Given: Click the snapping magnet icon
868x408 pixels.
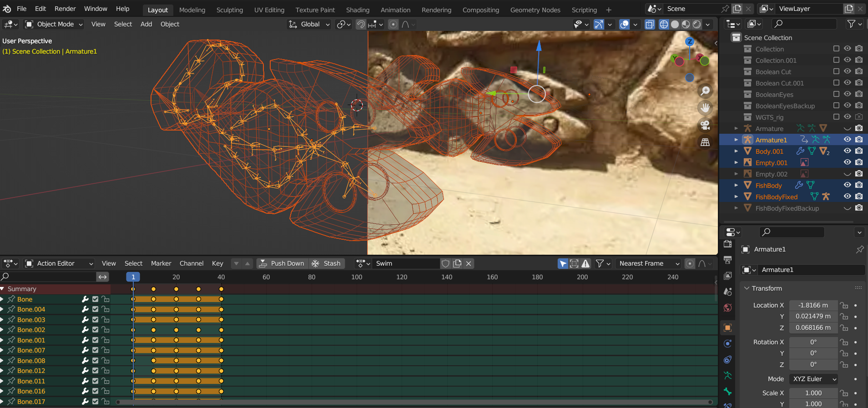Looking at the screenshot, I should [x=360, y=25].
